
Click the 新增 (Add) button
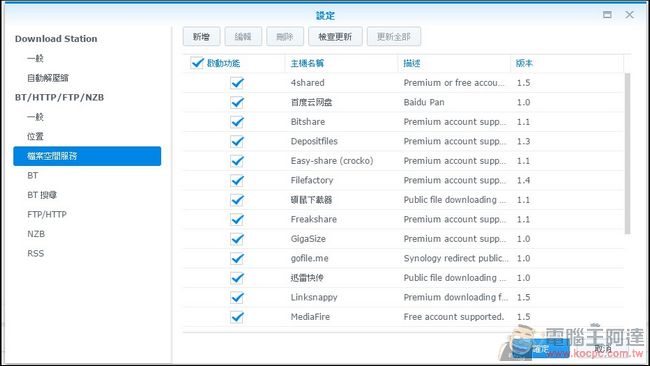(x=201, y=37)
